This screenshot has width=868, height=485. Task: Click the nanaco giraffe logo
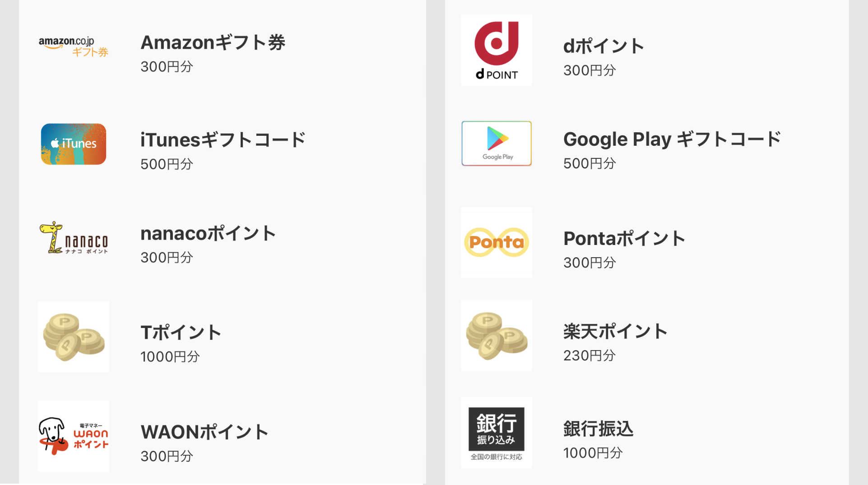click(74, 238)
